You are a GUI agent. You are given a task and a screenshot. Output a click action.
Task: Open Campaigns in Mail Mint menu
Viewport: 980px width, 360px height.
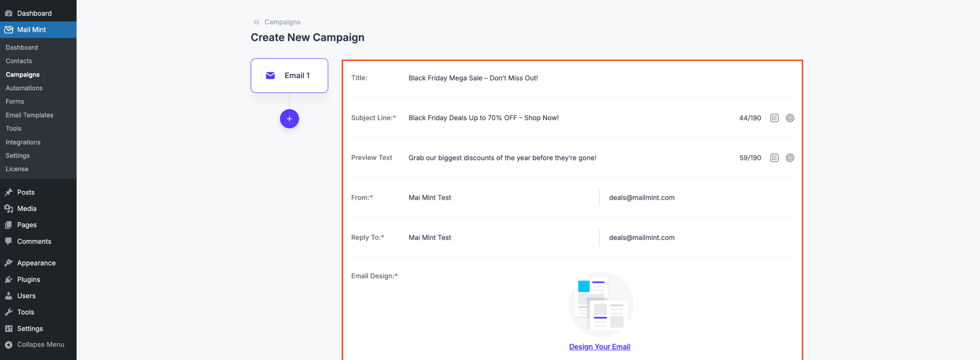(x=22, y=75)
